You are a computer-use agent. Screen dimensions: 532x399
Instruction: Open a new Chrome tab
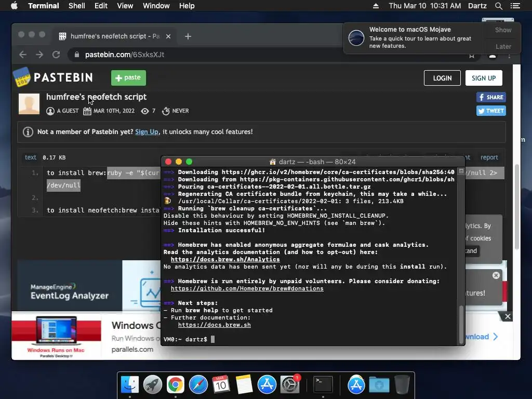click(x=188, y=36)
